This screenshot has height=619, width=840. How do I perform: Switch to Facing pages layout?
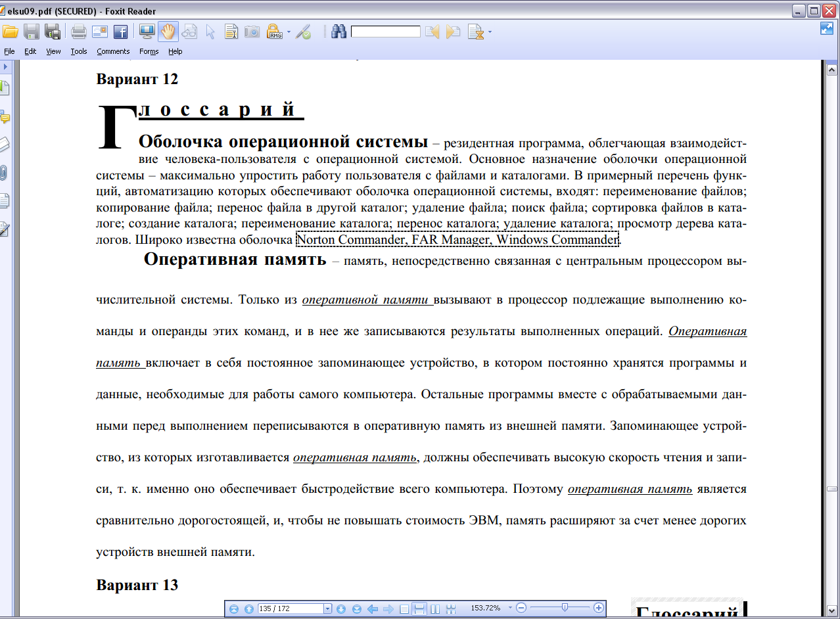(435, 609)
